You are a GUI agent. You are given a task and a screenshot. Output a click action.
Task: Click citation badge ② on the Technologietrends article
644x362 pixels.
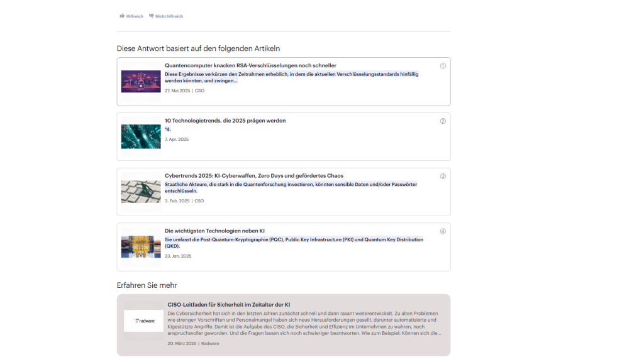[443, 121]
